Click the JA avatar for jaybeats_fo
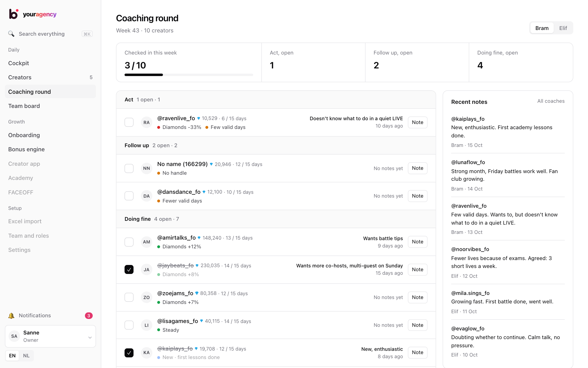The width and height of the screenshot is (588, 368). pyautogui.click(x=146, y=270)
